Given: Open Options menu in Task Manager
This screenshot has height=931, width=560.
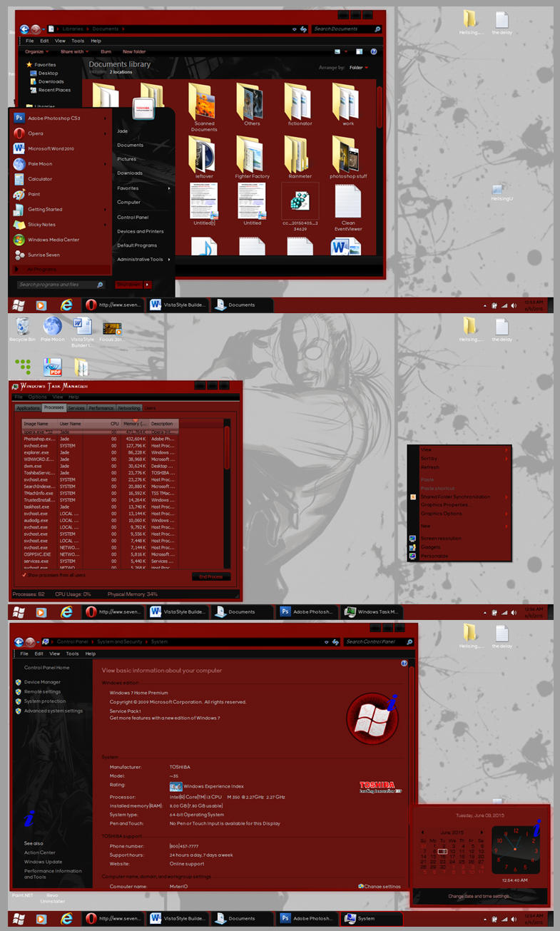Looking at the screenshot, I should (x=37, y=397).
